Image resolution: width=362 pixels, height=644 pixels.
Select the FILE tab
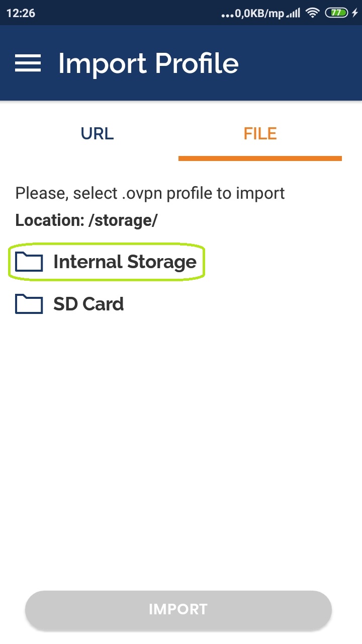tap(260, 134)
